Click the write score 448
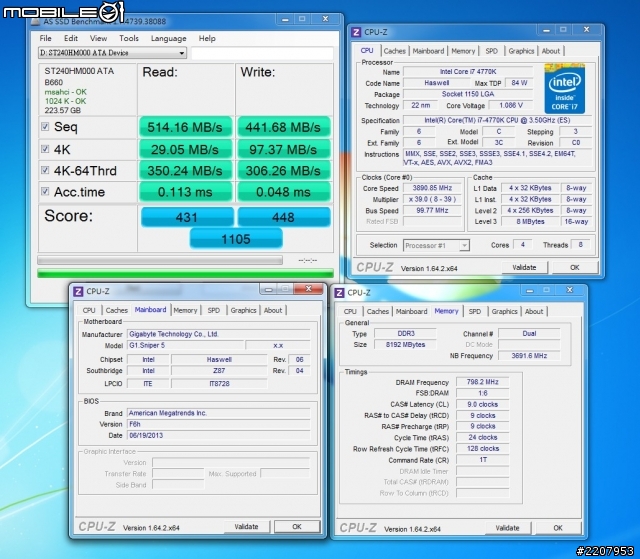The width and height of the screenshot is (640, 559). (x=284, y=217)
